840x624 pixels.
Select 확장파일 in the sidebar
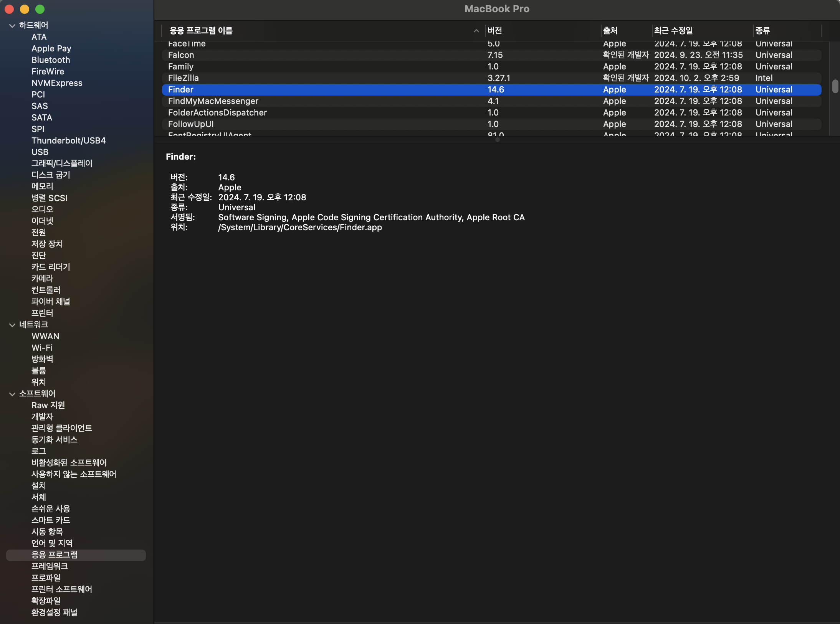coord(46,601)
